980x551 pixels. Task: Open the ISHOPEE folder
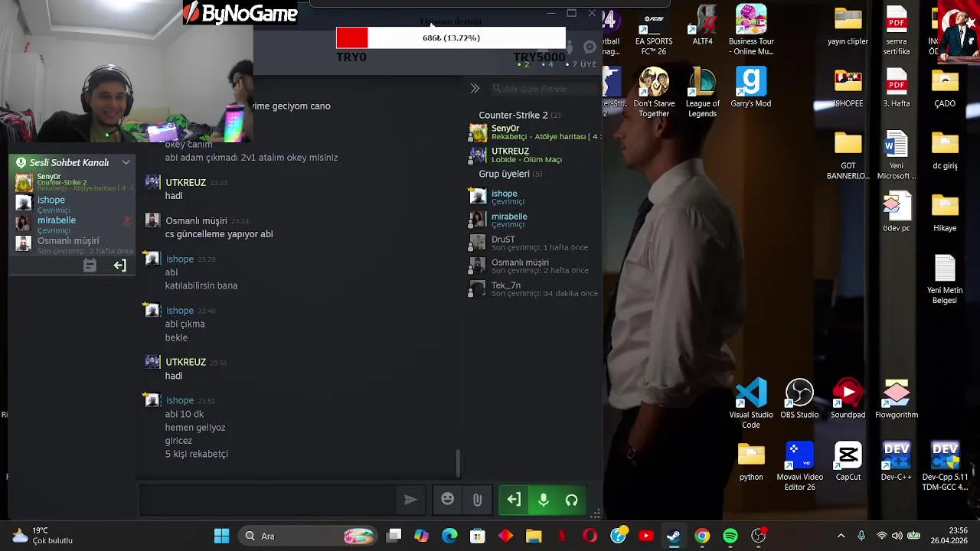pos(848,87)
